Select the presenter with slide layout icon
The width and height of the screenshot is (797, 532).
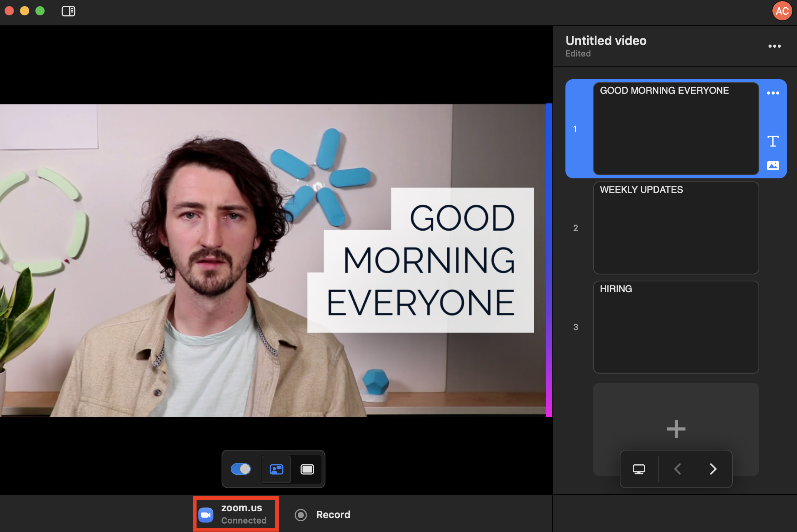click(x=276, y=469)
